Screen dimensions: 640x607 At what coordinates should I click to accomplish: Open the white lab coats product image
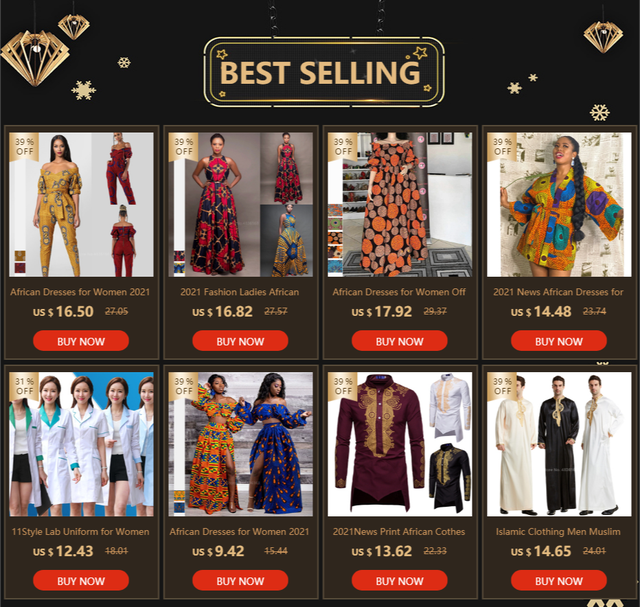(x=81, y=444)
